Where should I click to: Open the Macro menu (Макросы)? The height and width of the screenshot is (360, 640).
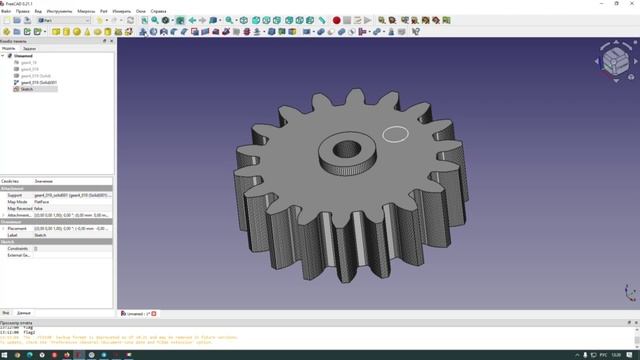pos(86,11)
